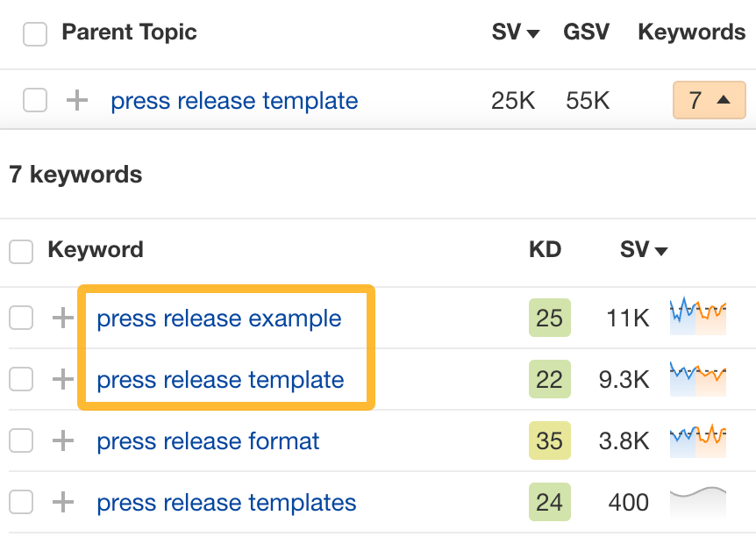Open the trend sparkline for press release format

[x=697, y=441]
